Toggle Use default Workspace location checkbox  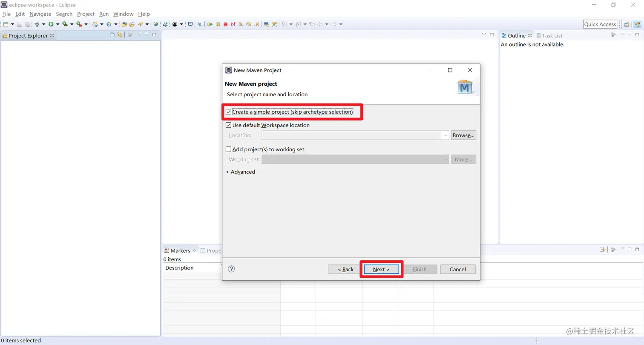(229, 125)
